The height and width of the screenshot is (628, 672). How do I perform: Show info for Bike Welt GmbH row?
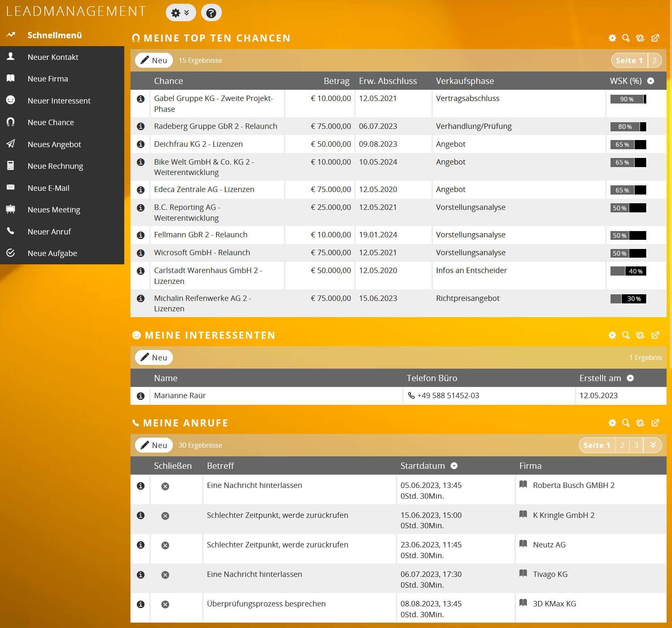click(141, 162)
